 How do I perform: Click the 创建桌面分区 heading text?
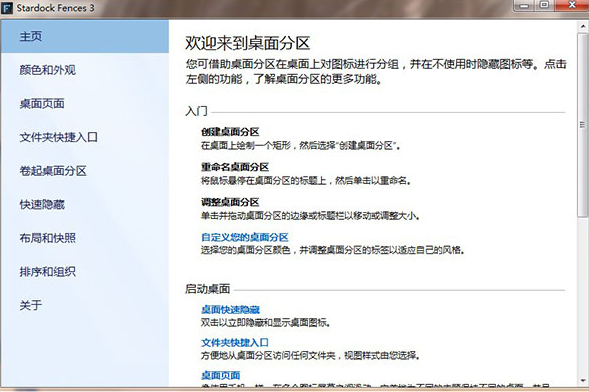(x=230, y=132)
